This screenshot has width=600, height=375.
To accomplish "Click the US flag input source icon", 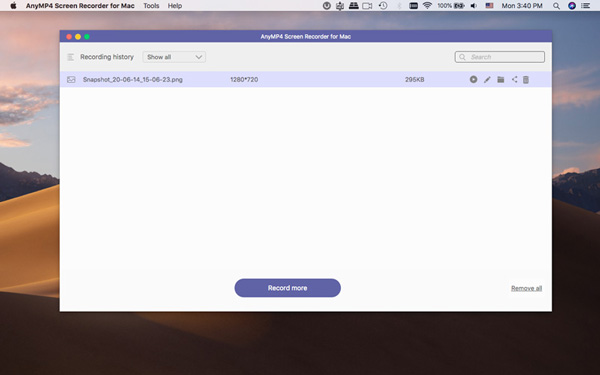I will pyautogui.click(x=489, y=6).
